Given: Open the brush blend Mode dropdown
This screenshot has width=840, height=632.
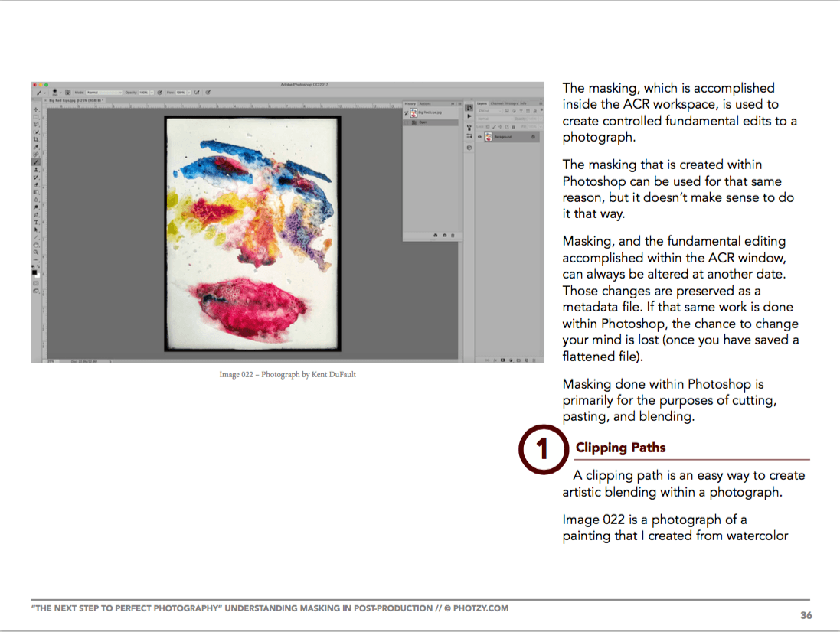Looking at the screenshot, I should (104, 92).
